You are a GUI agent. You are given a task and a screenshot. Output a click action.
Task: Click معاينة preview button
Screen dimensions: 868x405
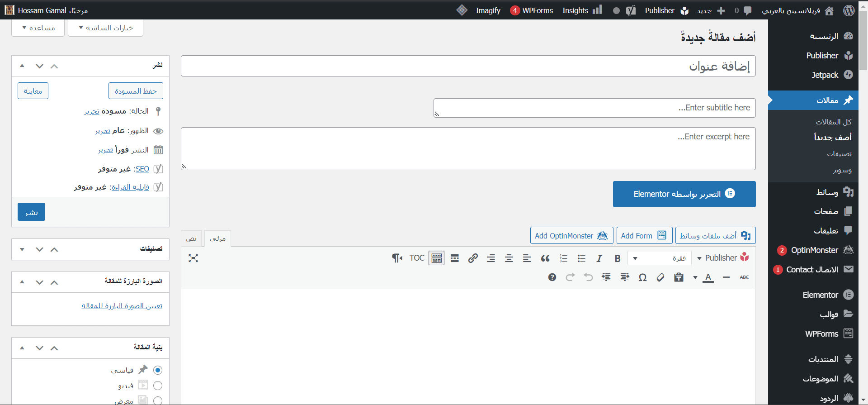point(33,91)
